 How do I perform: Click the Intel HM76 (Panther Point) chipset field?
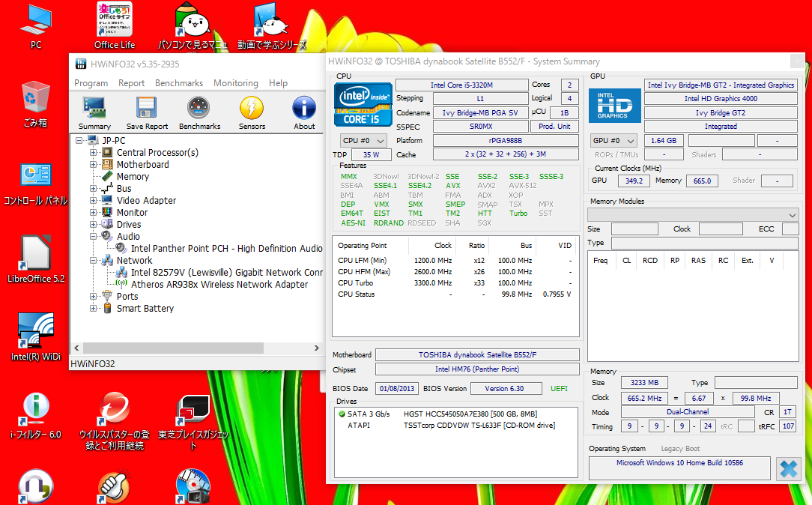point(477,369)
